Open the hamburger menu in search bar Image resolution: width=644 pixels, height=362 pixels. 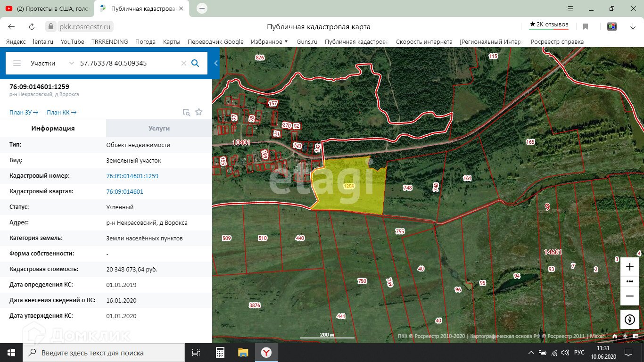click(17, 63)
